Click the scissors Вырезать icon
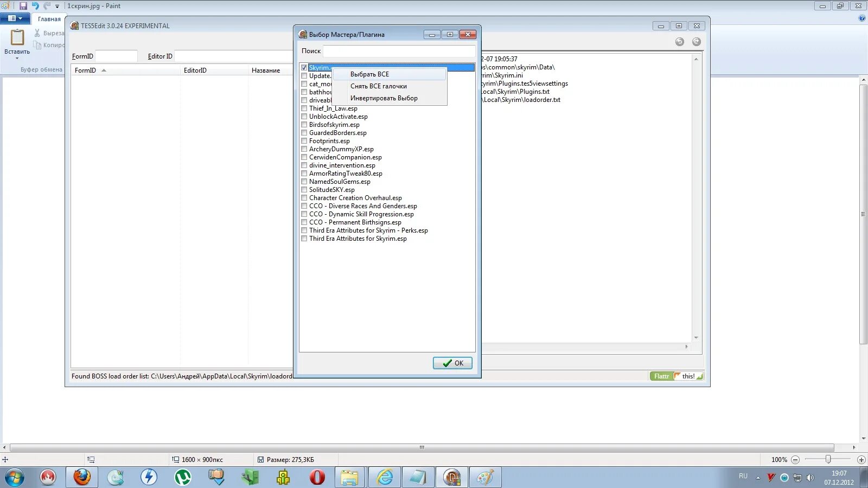The image size is (868, 488). [x=37, y=33]
